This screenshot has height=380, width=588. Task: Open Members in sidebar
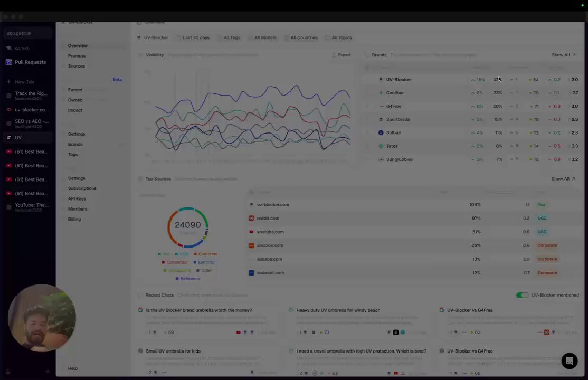(78, 208)
